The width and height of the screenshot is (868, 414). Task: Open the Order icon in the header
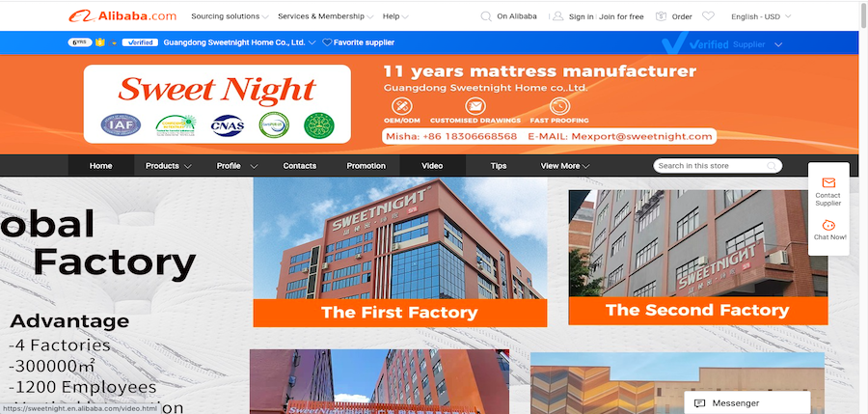[661, 16]
